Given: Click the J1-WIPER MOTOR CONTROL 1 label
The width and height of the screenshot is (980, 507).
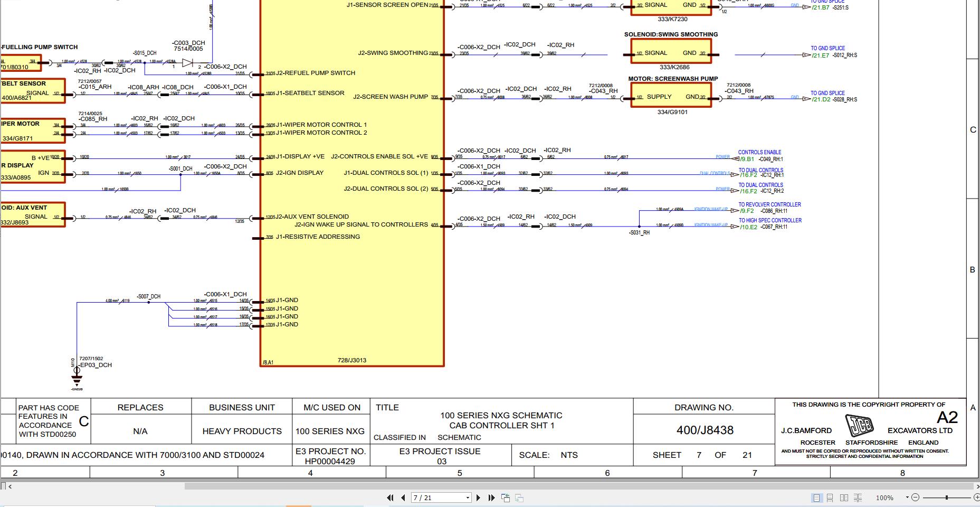Looking at the screenshot, I should click(321, 125).
